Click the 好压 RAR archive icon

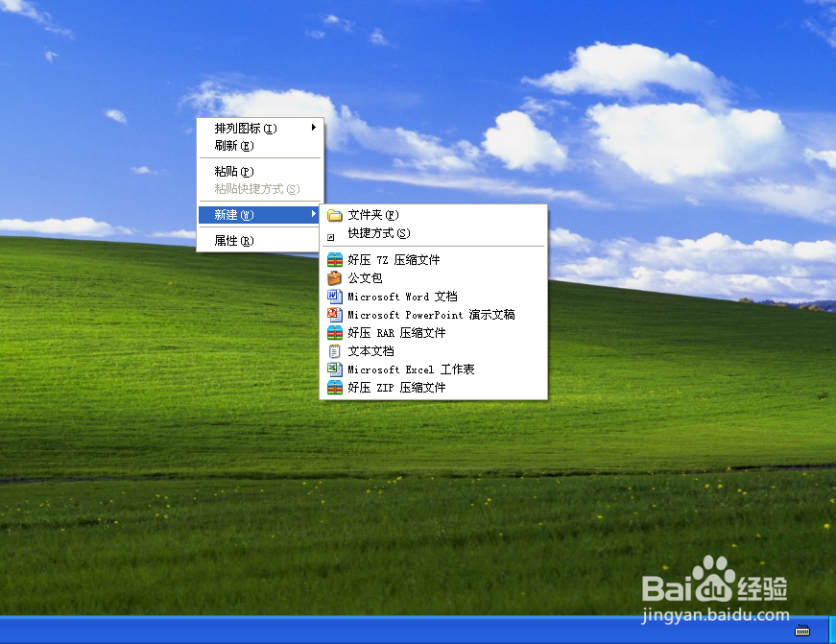(x=335, y=333)
